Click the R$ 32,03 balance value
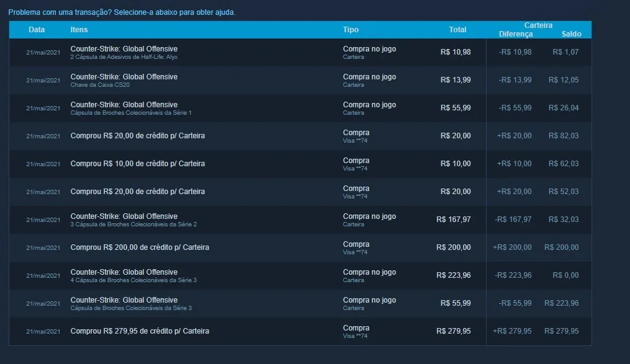The height and width of the screenshot is (364, 630). click(x=564, y=220)
